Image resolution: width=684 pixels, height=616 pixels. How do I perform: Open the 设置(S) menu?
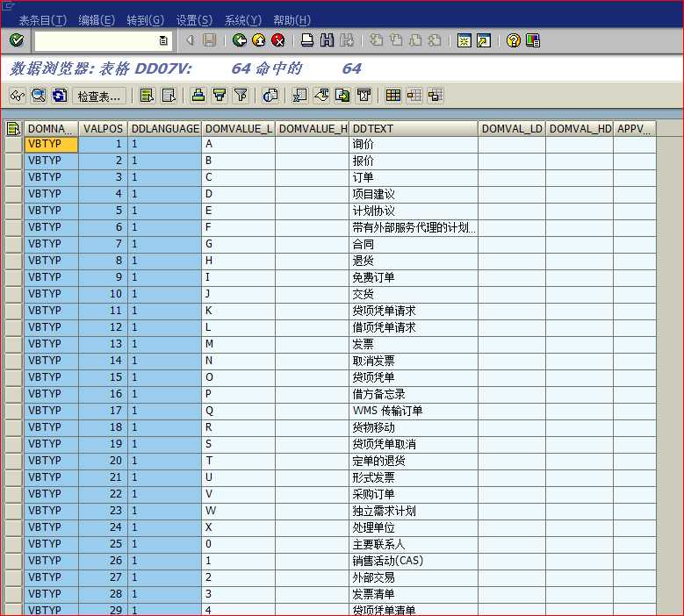pyautogui.click(x=194, y=20)
